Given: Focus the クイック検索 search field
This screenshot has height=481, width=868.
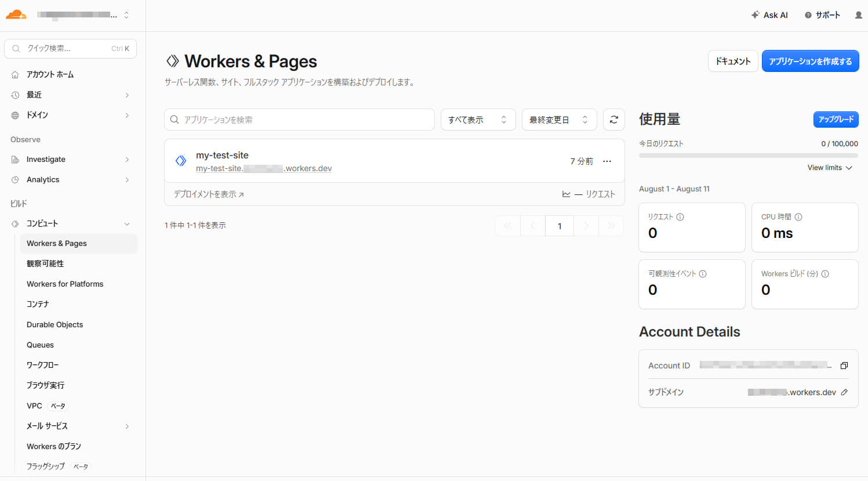Looking at the screenshot, I should coord(70,49).
